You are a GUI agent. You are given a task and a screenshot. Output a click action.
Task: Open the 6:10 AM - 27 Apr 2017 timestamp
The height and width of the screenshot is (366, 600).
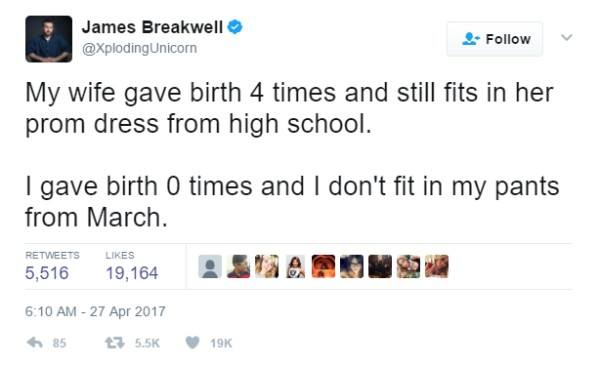coord(95,311)
